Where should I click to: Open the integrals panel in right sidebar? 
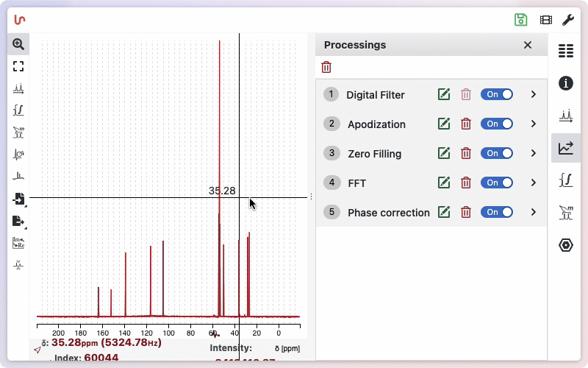pyautogui.click(x=565, y=180)
